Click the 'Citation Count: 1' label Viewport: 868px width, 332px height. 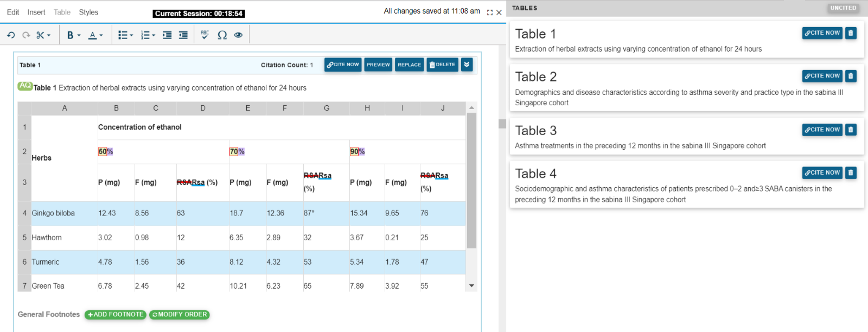(287, 65)
